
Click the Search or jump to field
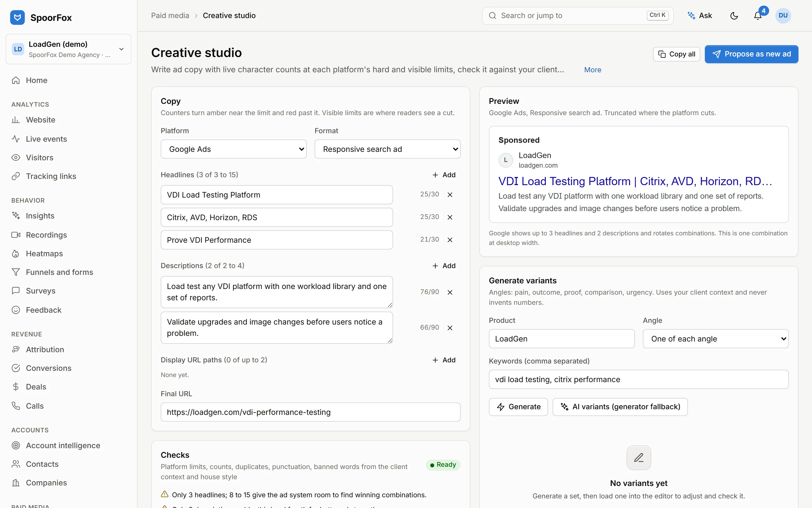(577, 16)
